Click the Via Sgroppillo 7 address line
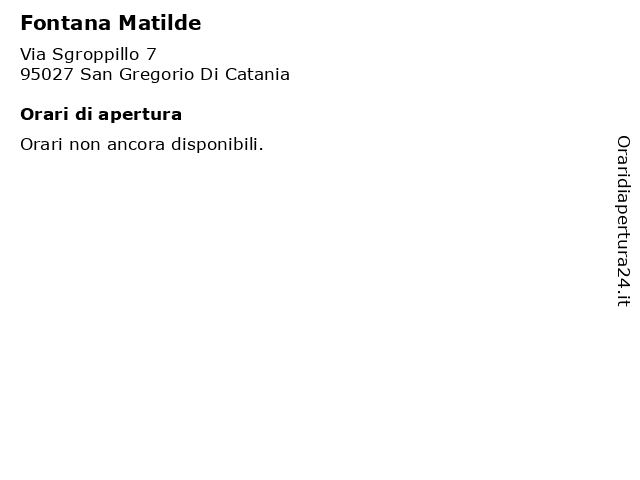 tap(88, 55)
